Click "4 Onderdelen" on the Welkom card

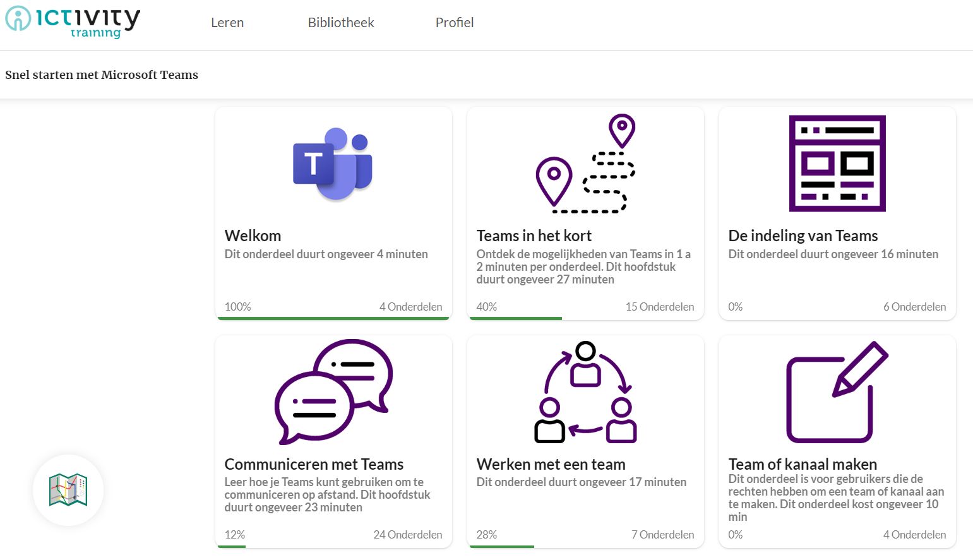pos(410,306)
